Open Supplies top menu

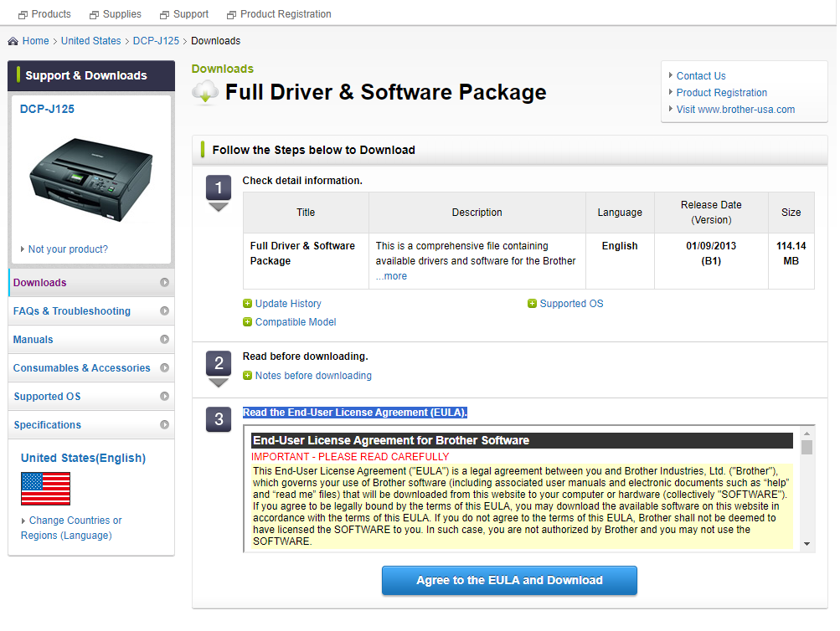click(x=122, y=14)
